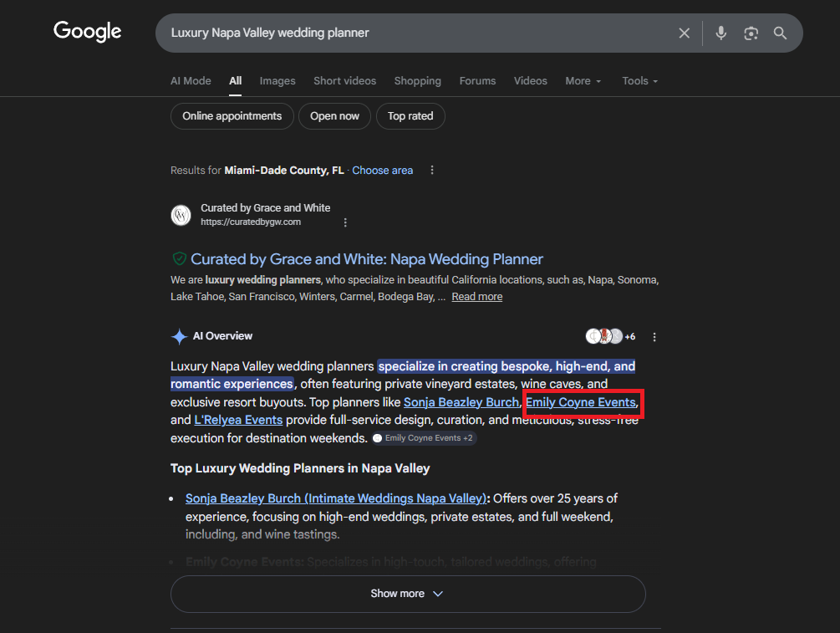The image size is (840, 633).
Task: Open the options menu beside Choose area
Action: (x=432, y=170)
